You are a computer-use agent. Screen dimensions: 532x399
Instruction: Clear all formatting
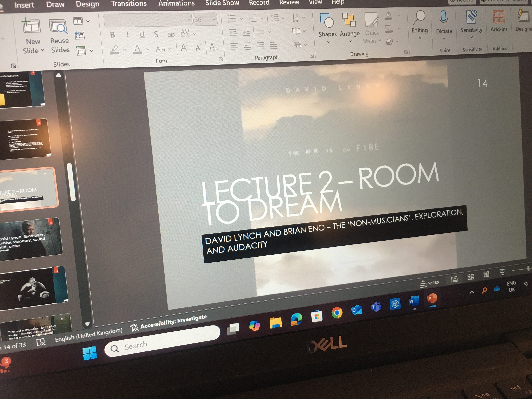[213, 47]
